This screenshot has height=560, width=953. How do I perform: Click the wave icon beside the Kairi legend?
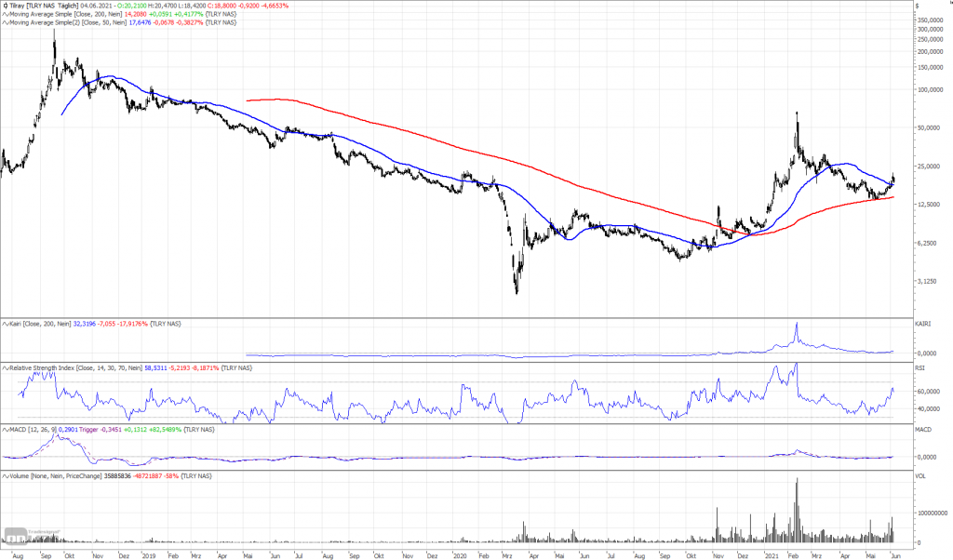pyautogui.click(x=5, y=324)
